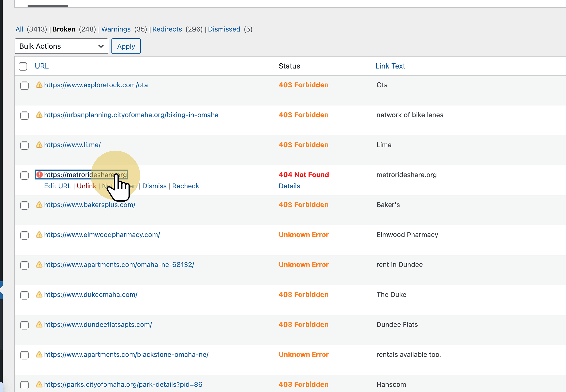Tick the checkbox beside the Dundee Flats row
566x392 pixels.
point(24,325)
